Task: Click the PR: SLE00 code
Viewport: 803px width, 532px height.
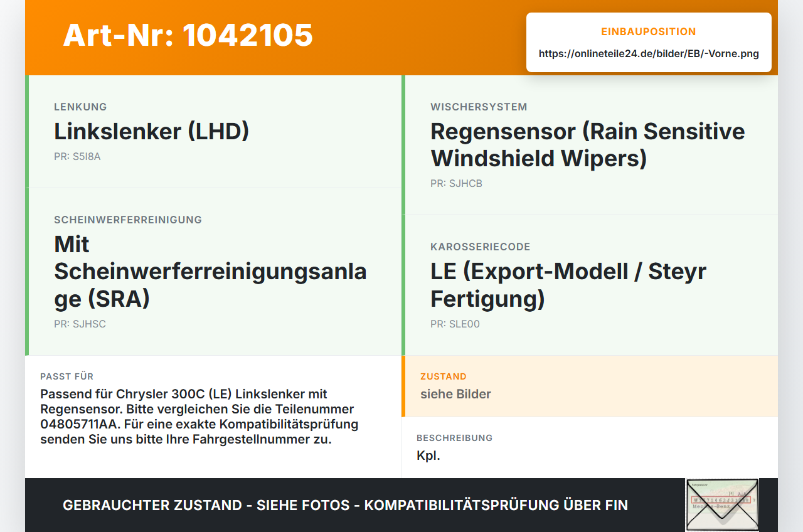Action: (455, 324)
